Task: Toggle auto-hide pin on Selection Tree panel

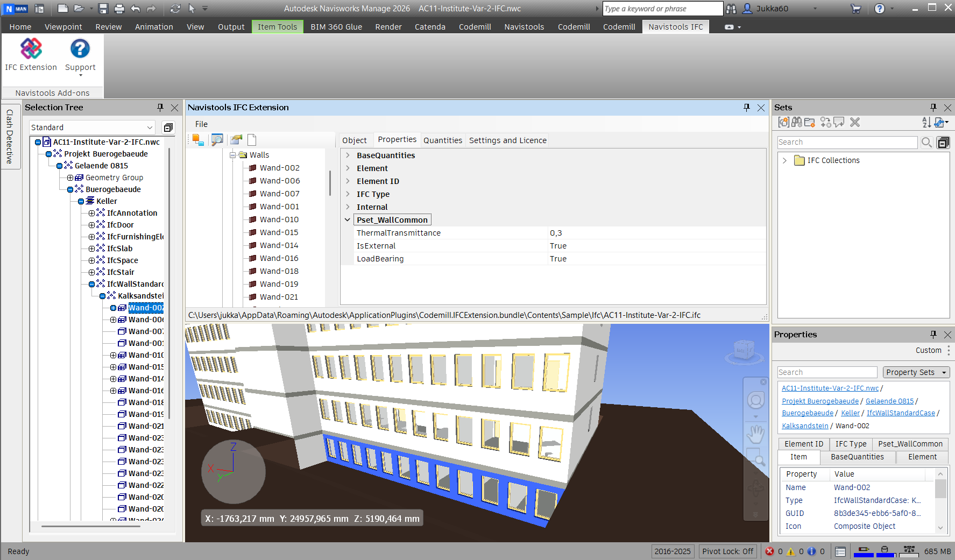Action: click(160, 108)
